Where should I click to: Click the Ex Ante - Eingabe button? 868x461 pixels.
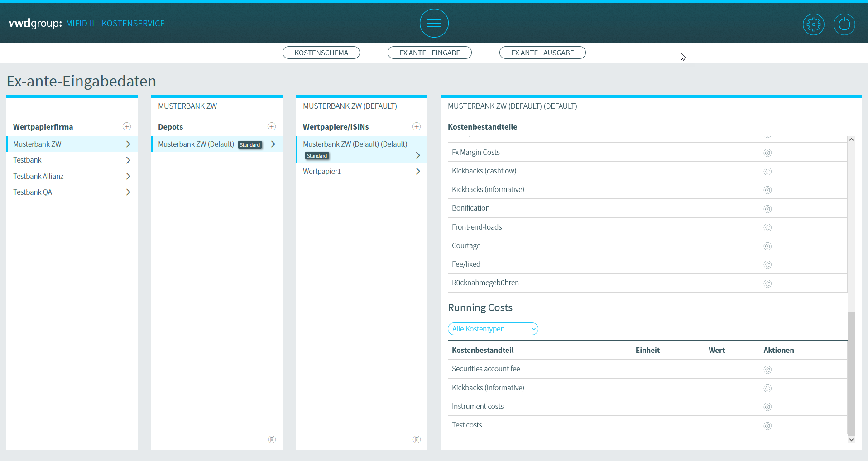pyautogui.click(x=429, y=53)
